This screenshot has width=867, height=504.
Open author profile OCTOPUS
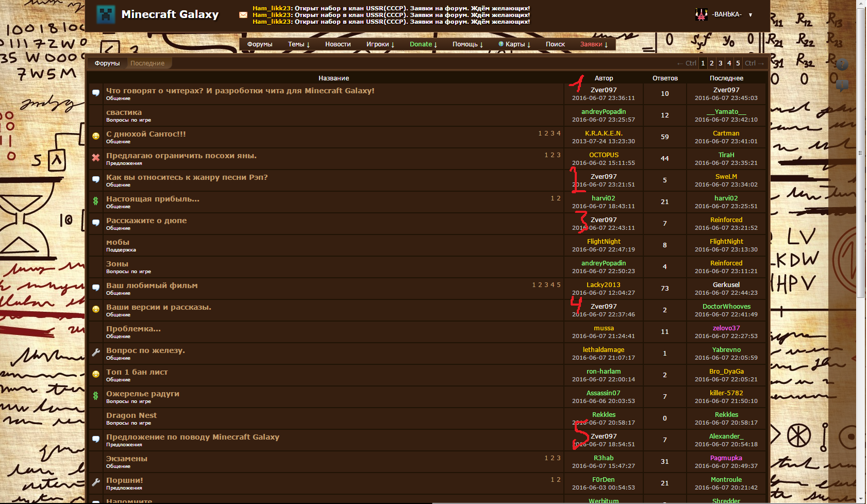pos(604,155)
